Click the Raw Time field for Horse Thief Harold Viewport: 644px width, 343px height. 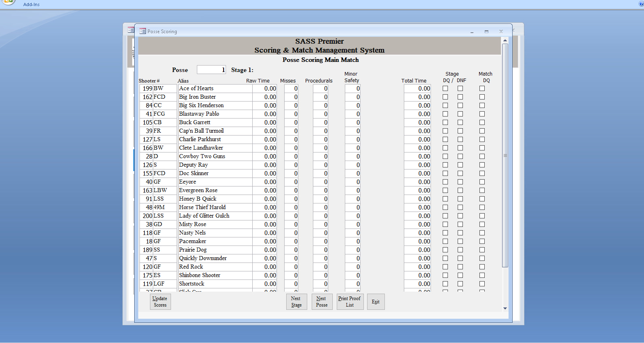tap(264, 207)
